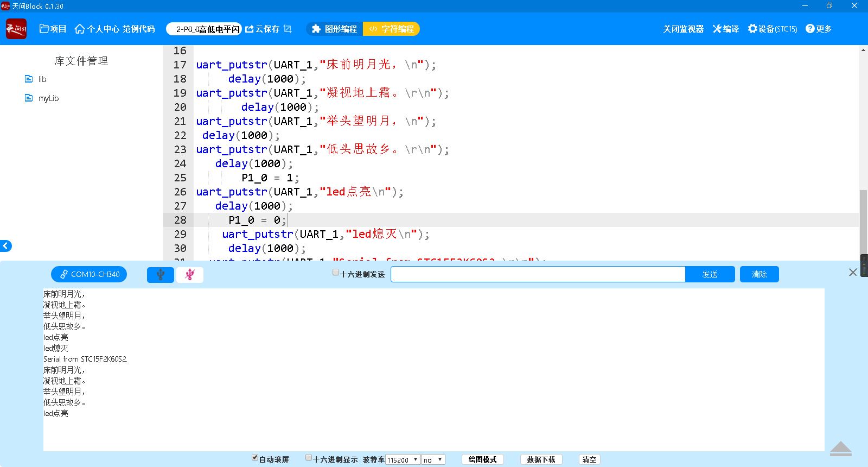This screenshot has width=868, height=467.
Task: Click the scroll-to-top triangle icon
Action: [x=841, y=449]
